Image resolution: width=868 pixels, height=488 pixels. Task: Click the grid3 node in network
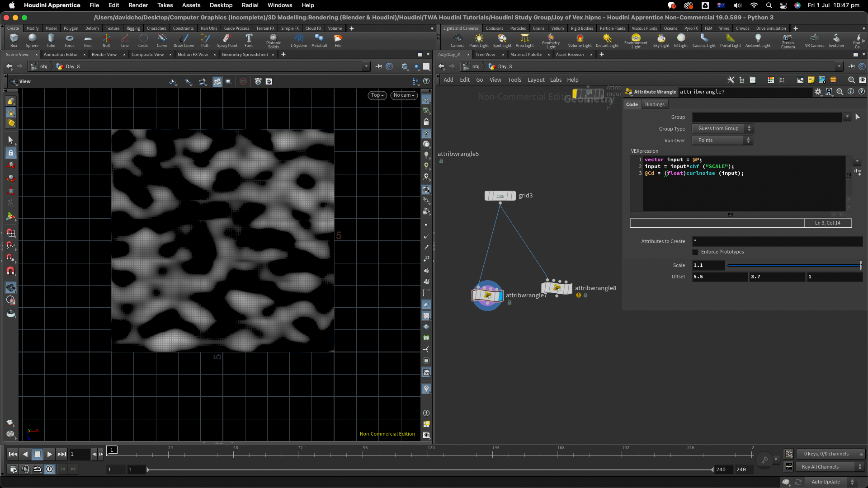(500, 196)
